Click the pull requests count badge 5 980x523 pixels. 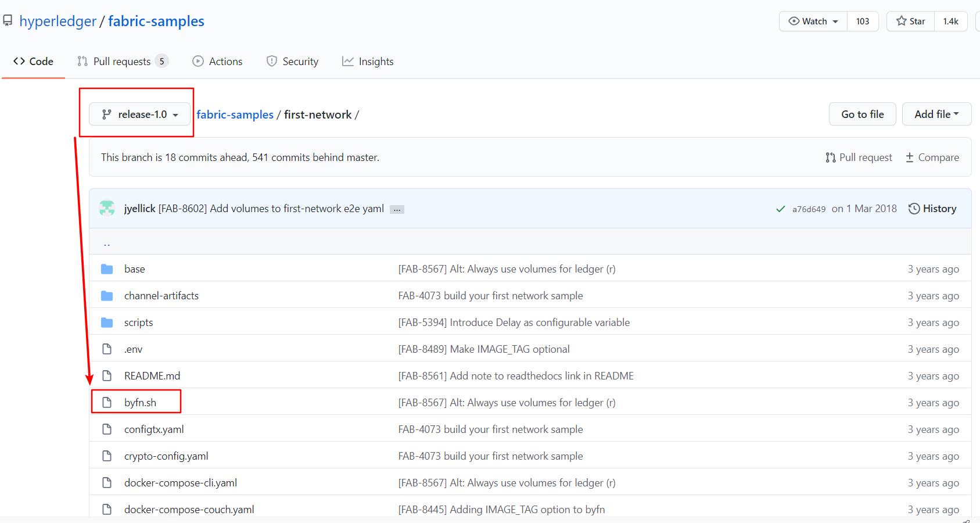coord(161,62)
